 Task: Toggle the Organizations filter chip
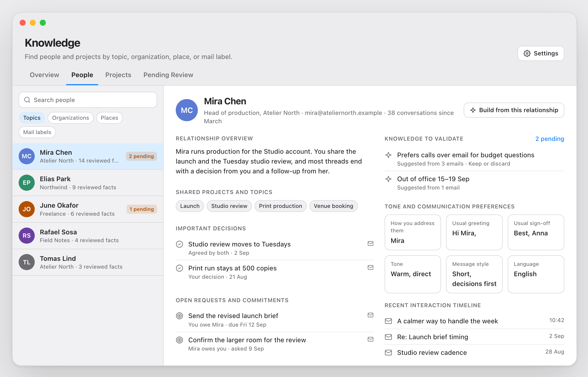70,118
